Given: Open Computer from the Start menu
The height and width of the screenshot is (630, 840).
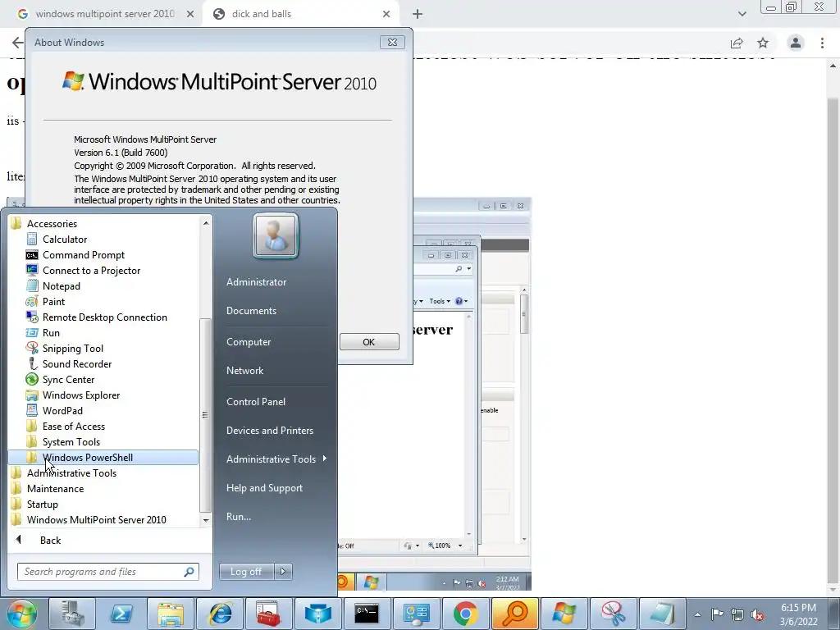Looking at the screenshot, I should [x=249, y=342].
